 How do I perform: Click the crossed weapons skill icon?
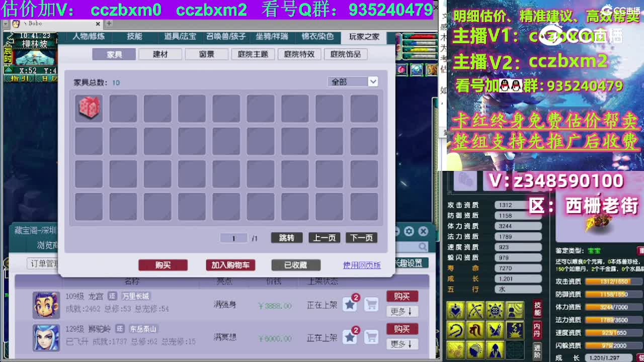tap(475, 310)
